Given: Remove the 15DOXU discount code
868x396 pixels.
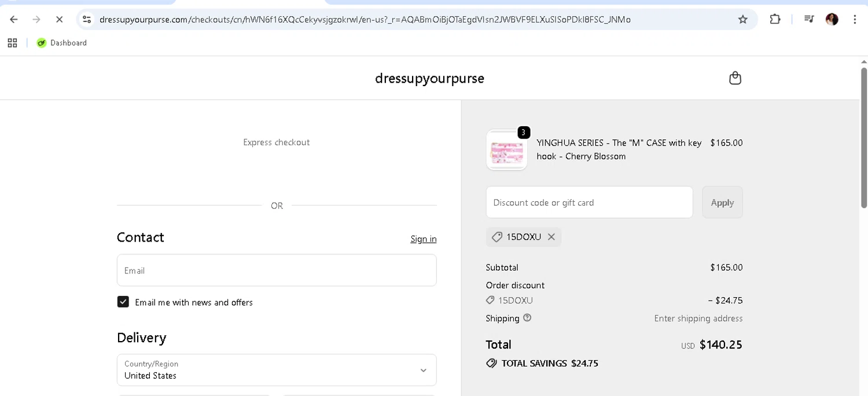Looking at the screenshot, I should coord(551,237).
